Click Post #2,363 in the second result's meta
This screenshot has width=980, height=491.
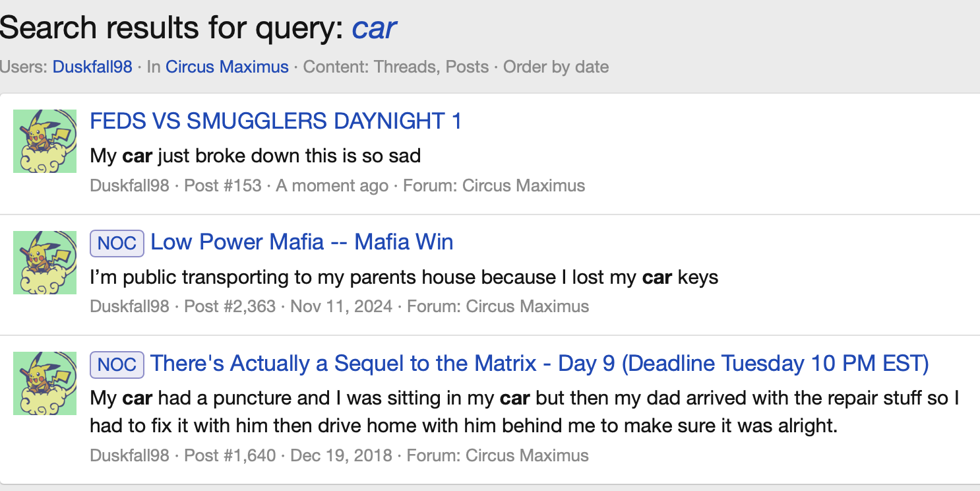[230, 306]
